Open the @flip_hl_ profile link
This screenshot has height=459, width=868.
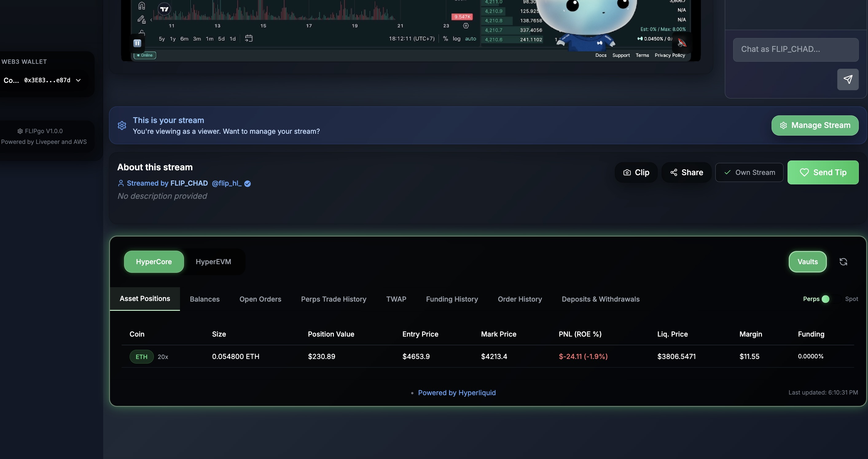click(226, 183)
